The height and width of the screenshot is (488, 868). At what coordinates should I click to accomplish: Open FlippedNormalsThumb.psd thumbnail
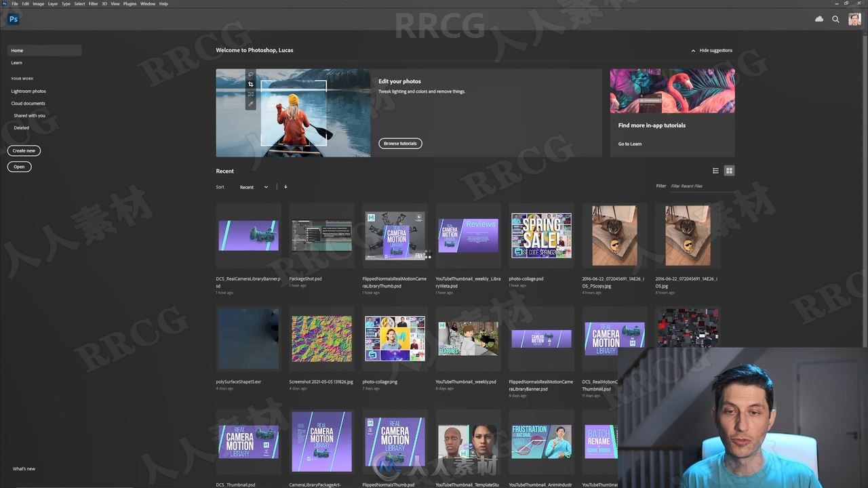(x=395, y=442)
